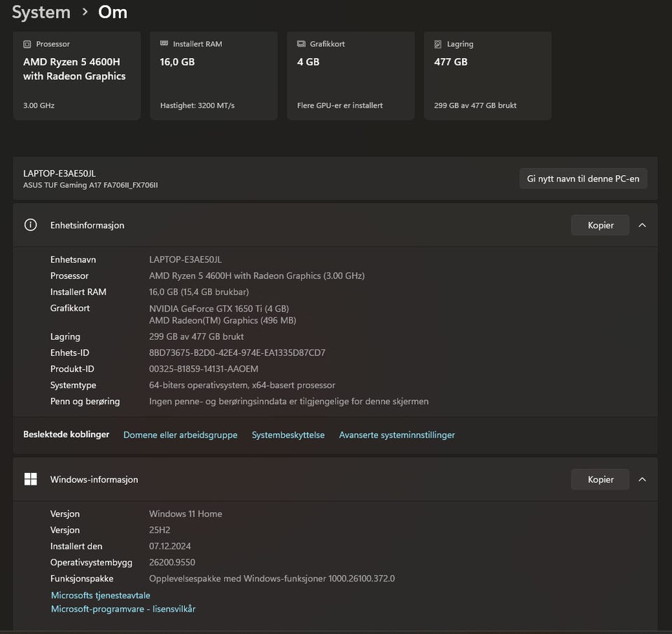The width and height of the screenshot is (672, 634).
Task: Click the Hastighet: 3200 MT/s text
Action: tap(197, 106)
